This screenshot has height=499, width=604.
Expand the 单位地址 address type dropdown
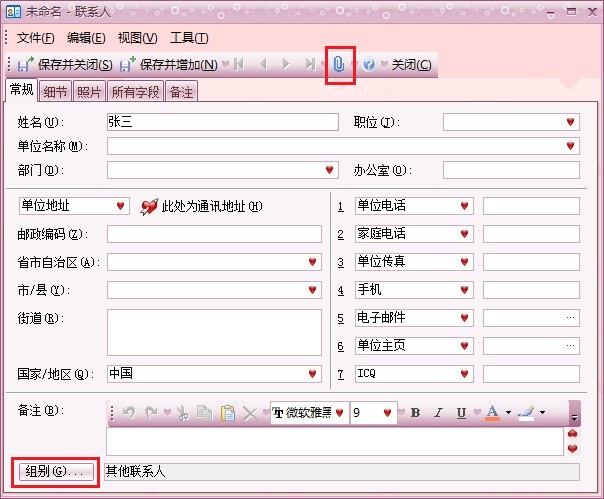[x=121, y=206]
